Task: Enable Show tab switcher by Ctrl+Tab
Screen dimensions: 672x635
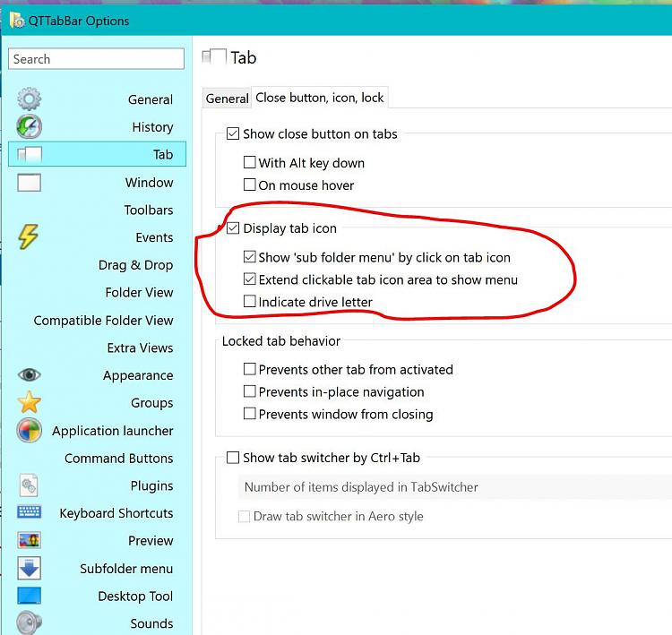Action: (x=233, y=458)
